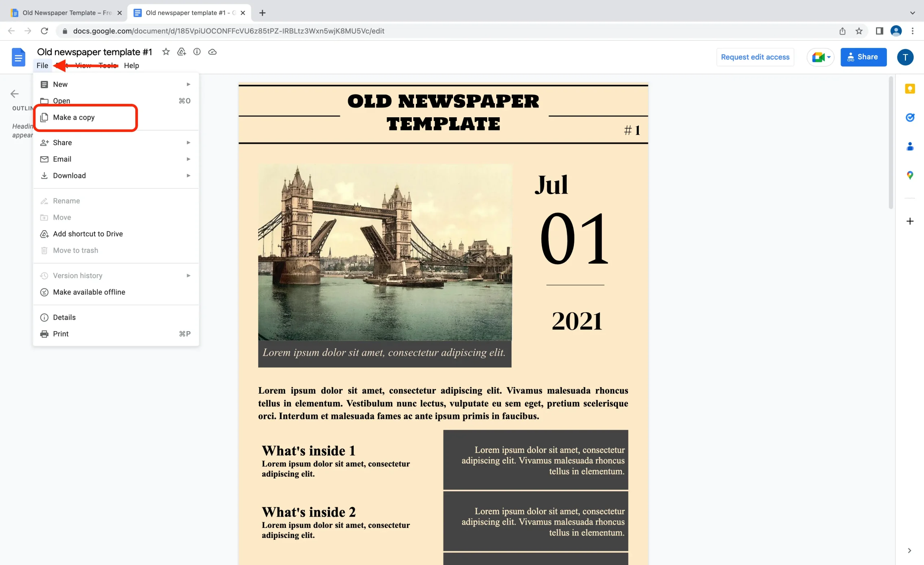The width and height of the screenshot is (924, 565).
Task: Open Google Tasks in side panel
Action: point(910,117)
